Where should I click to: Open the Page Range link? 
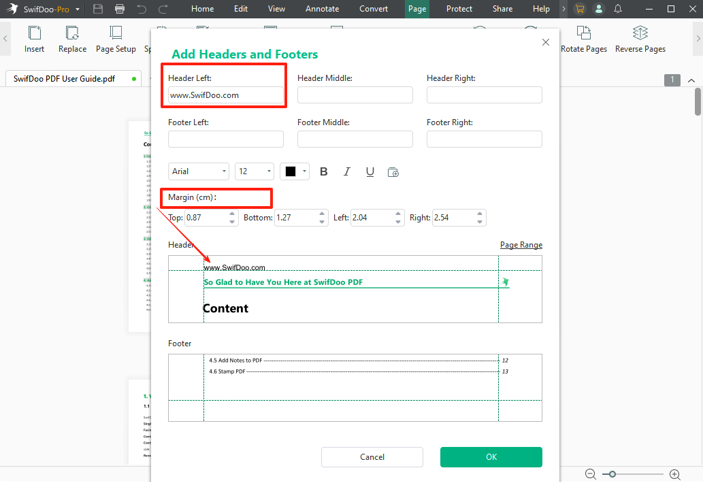(521, 245)
